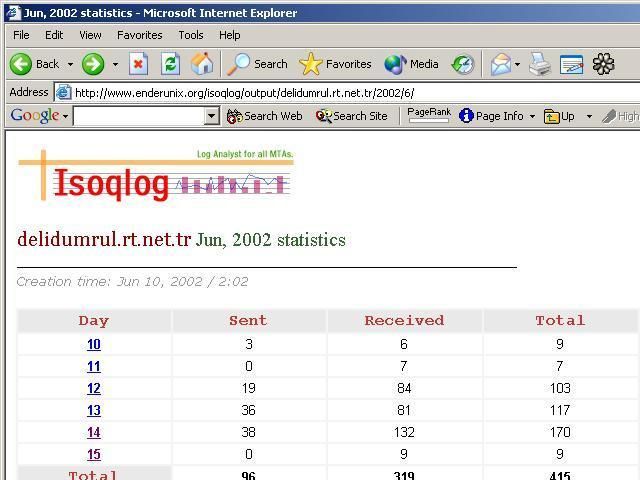The width and height of the screenshot is (640, 480).
Task: Open the Favorites star toolbar button
Action: 335,64
